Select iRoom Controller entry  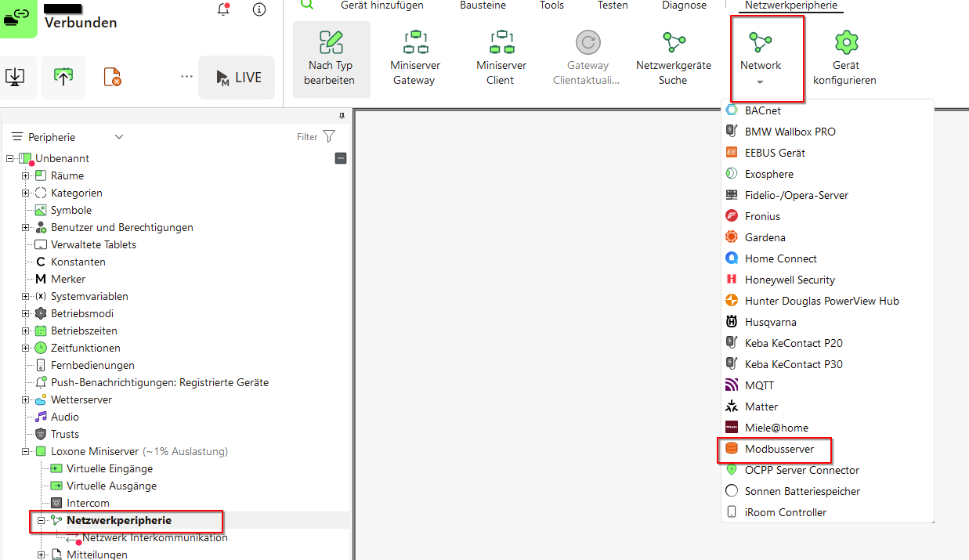pos(827,512)
